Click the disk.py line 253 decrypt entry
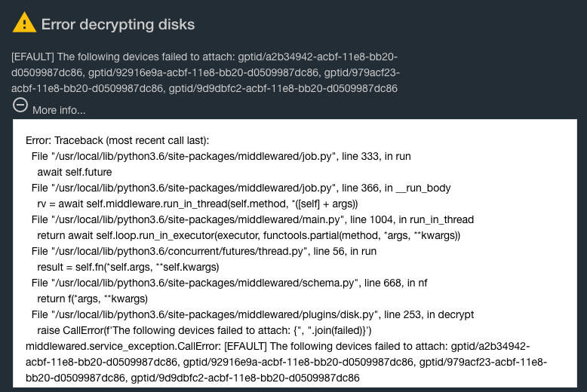 tap(253, 314)
